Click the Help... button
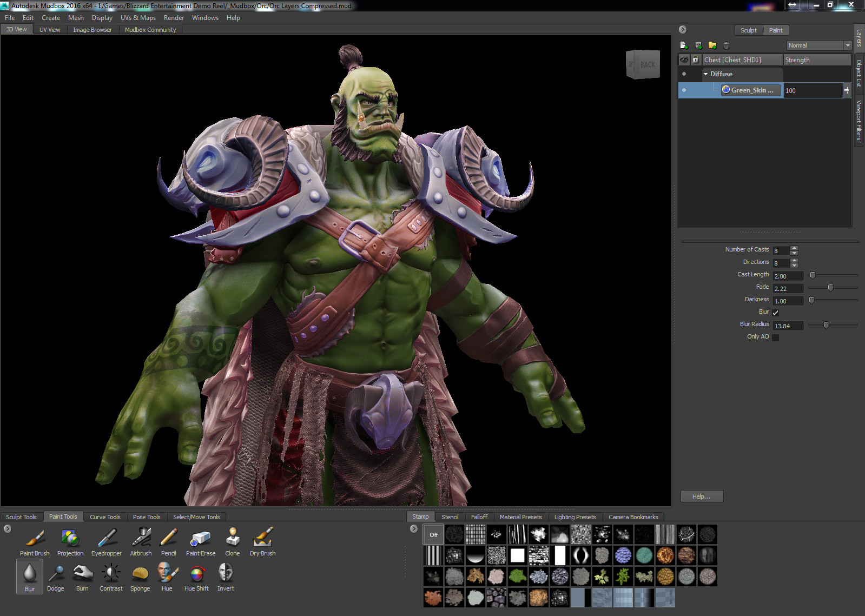 pyautogui.click(x=702, y=496)
